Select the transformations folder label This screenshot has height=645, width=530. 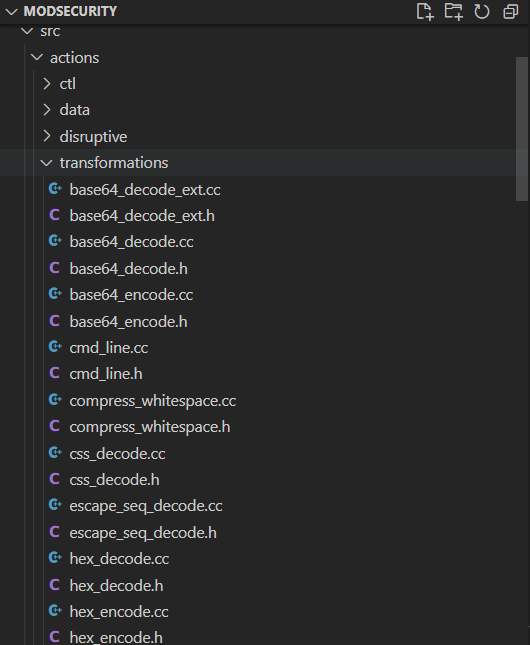point(114,163)
